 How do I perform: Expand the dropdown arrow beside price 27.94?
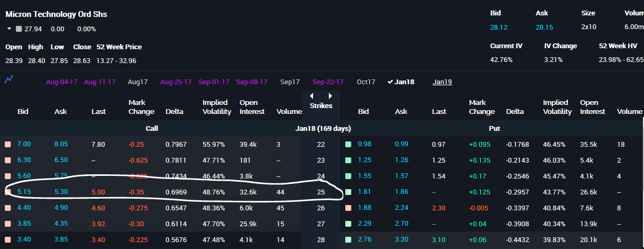click(x=9, y=29)
